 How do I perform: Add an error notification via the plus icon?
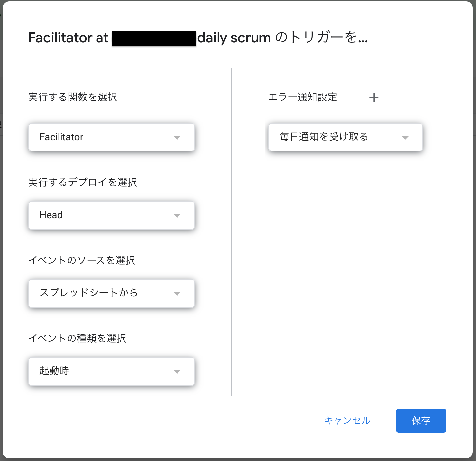click(x=374, y=97)
